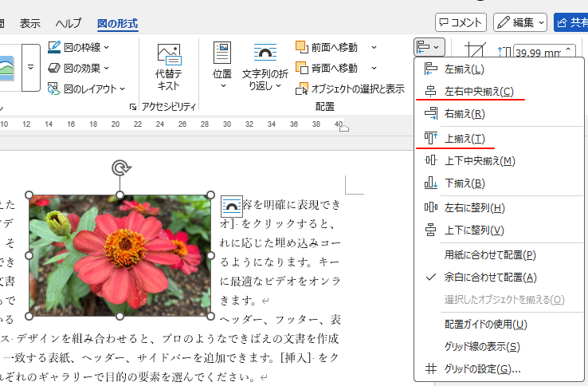Expand the 前面へ移動 dropdown arrow
Screen dimensions: 588x386
tap(374, 47)
